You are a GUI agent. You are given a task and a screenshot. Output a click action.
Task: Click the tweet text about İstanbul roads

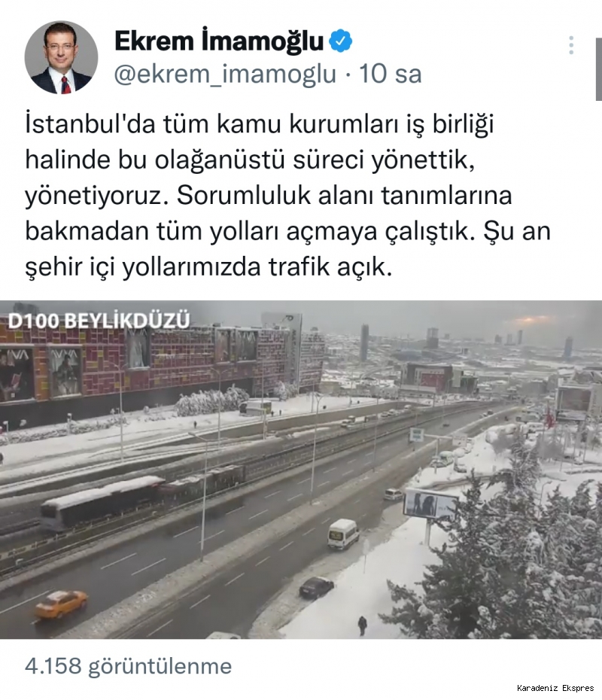[x=287, y=195]
